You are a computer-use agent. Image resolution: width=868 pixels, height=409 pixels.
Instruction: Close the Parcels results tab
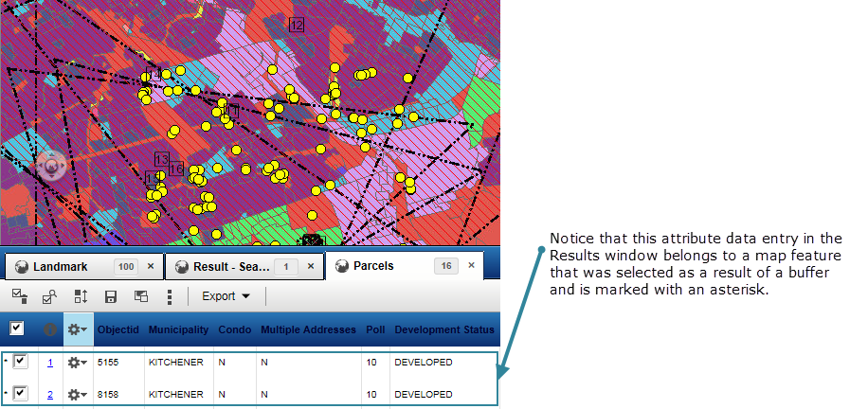471,266
